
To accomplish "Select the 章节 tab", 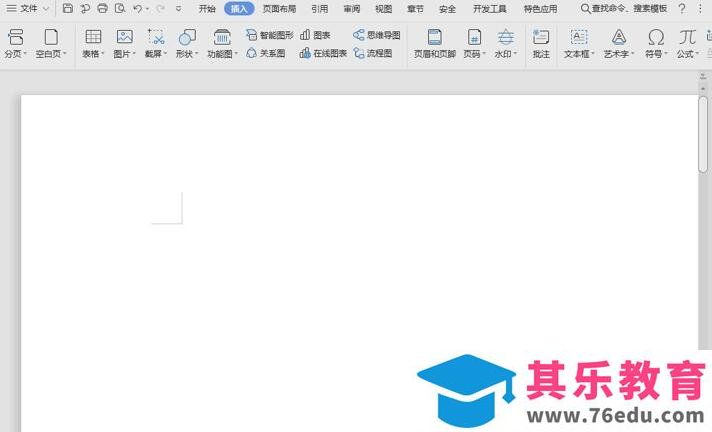I will tap(415, 9).
